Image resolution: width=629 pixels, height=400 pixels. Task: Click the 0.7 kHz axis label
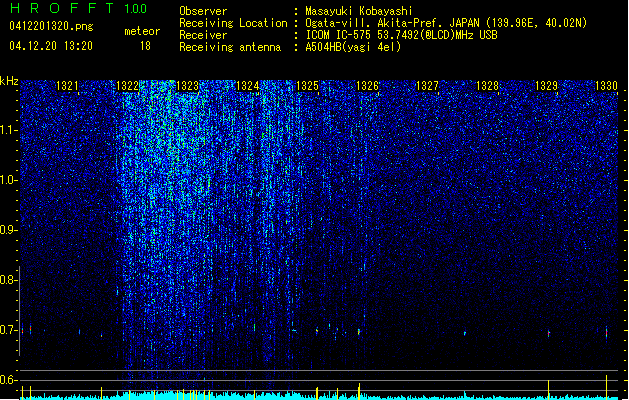8,330
